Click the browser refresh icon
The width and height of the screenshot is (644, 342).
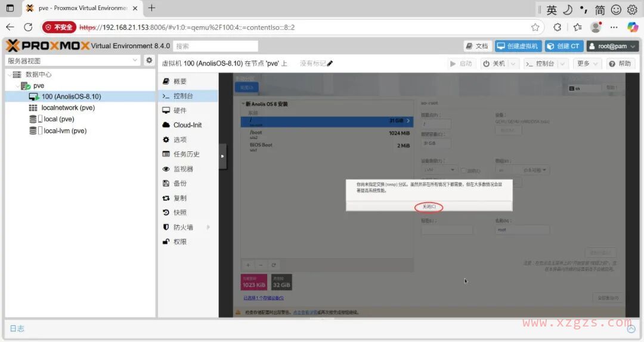coord(28,27)
